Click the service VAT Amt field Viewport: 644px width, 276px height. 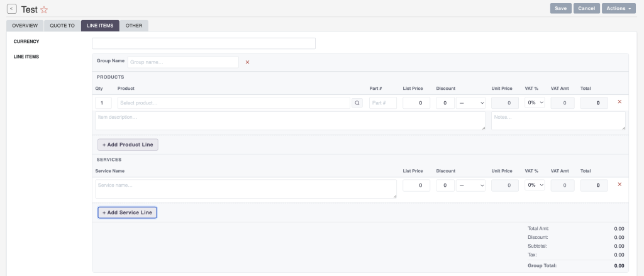click(564, 185)
